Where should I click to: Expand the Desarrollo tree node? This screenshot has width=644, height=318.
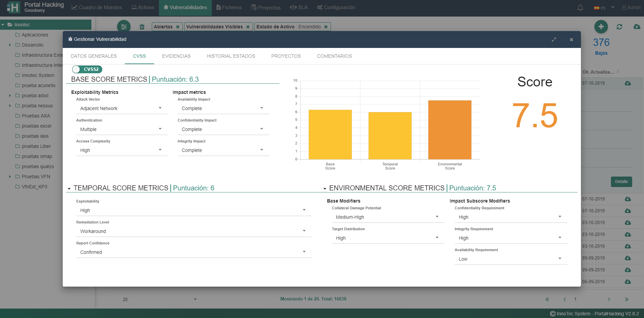pyautogui.click(x=10, y=45)
